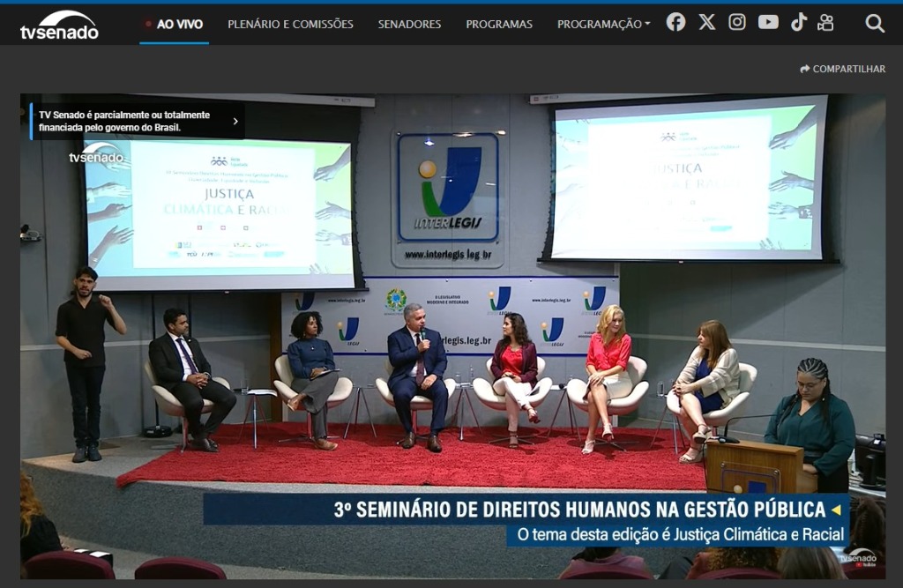903x588 pixels.
Task: Open the search magnifier icon
Action: [874, 23]
